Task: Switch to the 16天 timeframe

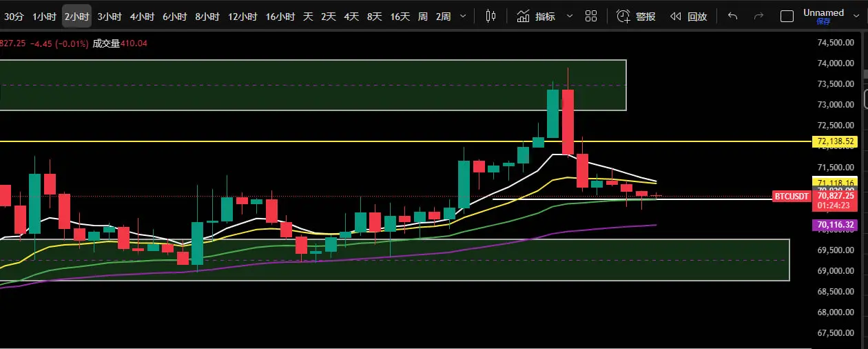Action: pos(400,16)
